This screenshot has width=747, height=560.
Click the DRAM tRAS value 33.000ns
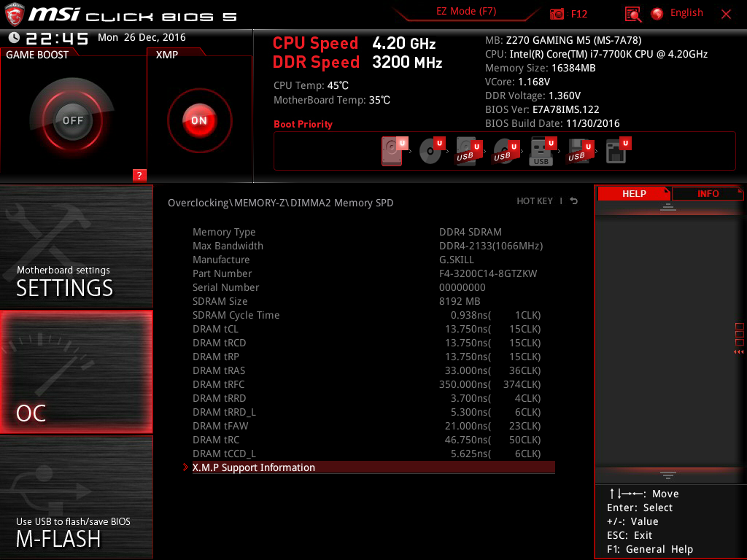(x=468, y=370)
